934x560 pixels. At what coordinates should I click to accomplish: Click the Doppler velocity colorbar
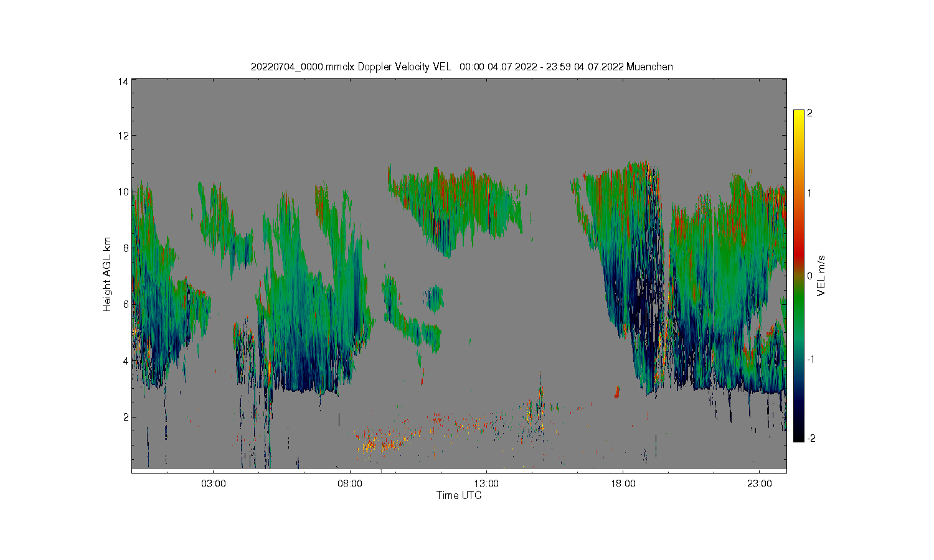799,276
